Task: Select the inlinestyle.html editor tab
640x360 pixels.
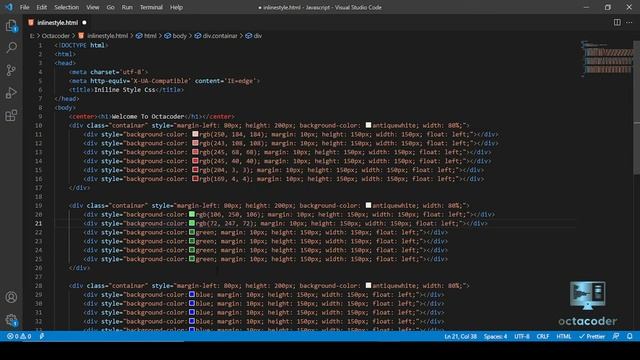Action: tap(57, 22)
